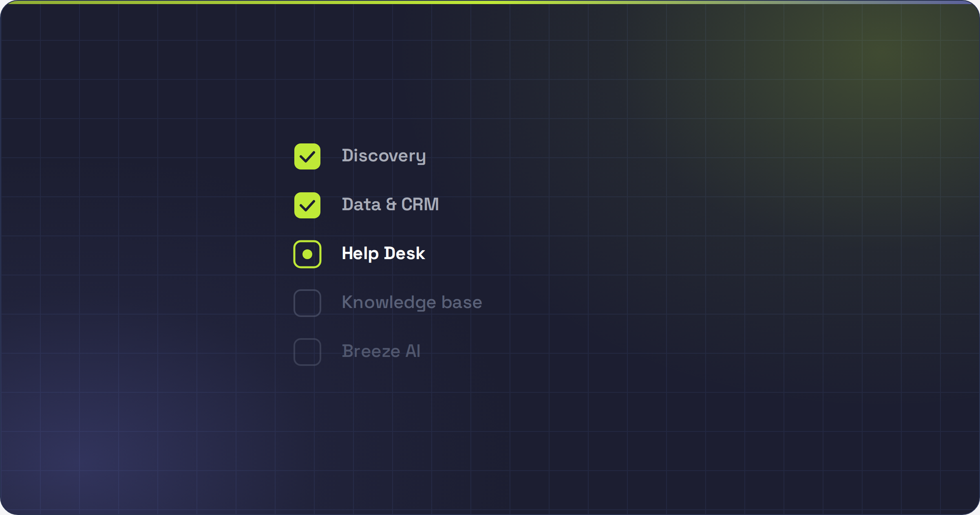Check the Knowledge base checkbox
The width and height of the screenshot is (980, 515).
click(307, 303)
